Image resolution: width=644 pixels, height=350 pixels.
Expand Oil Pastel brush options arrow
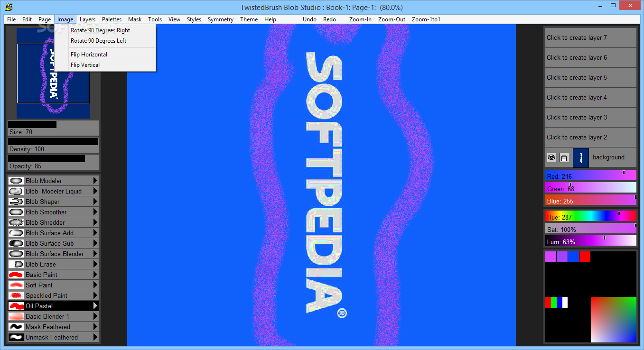95,306
